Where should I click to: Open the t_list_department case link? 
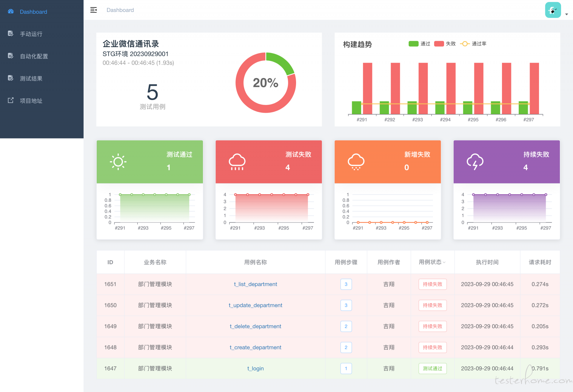point(255,284)
